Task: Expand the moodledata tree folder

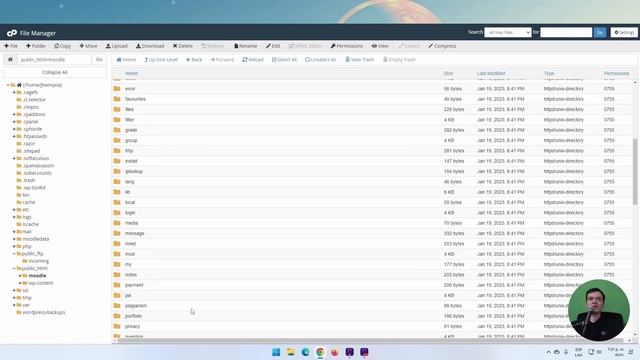Action: click(x=14, y=239)
